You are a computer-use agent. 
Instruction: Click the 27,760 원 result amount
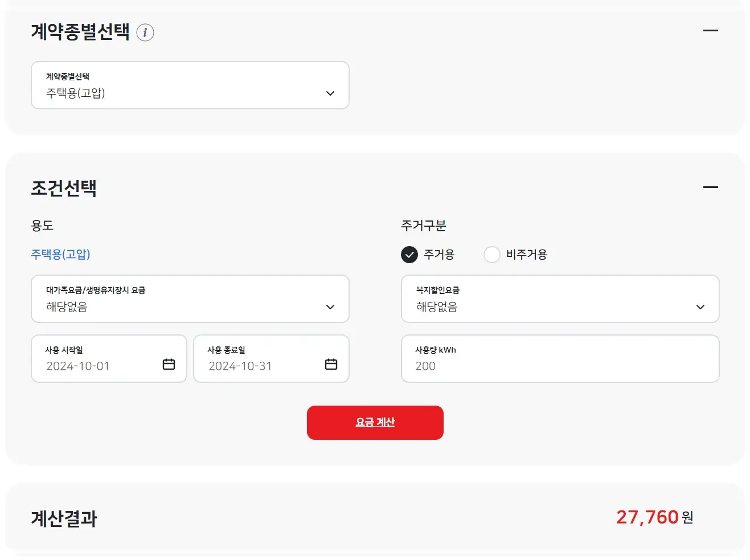(647, 517)
